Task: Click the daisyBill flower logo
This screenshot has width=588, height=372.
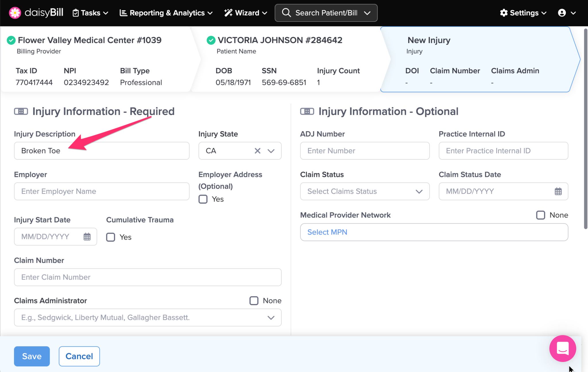Action: (x=15, y=13)
